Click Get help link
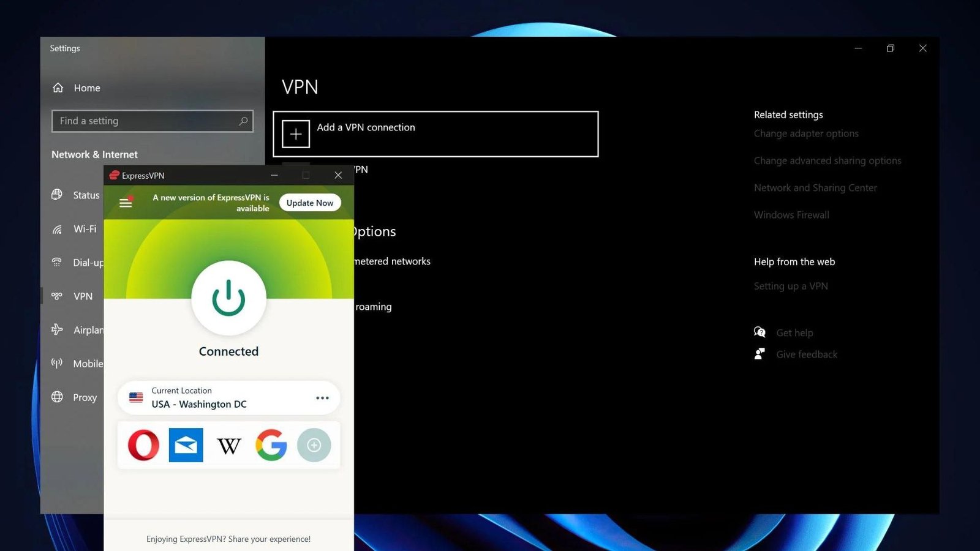The width and height of the screenshot is (980, 551). pyautogui.click(x=794, y=333)
